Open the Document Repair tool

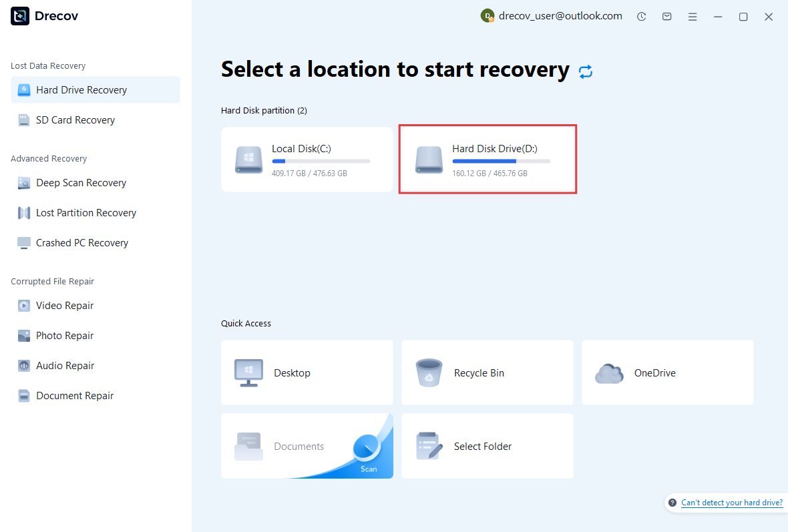[73, 395]
